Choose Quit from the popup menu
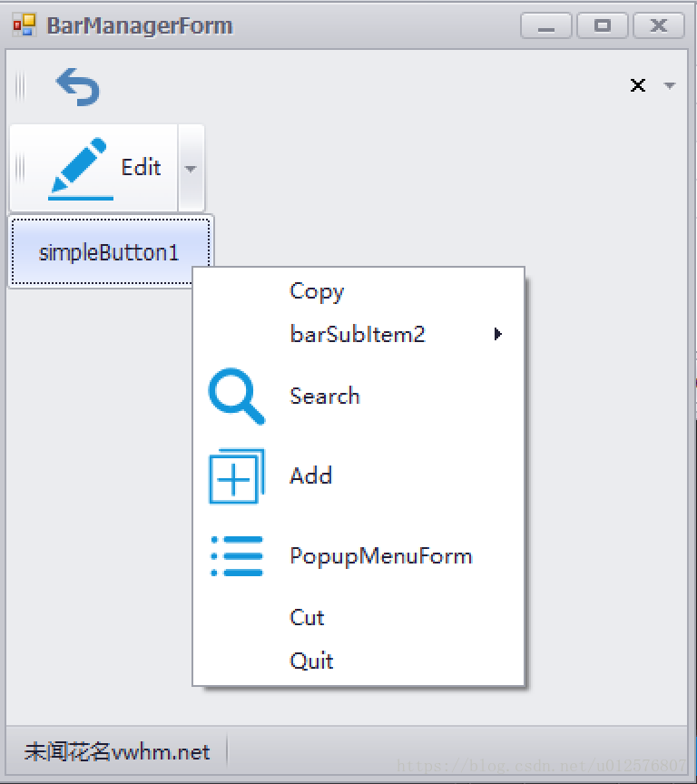 click(358, 661)
